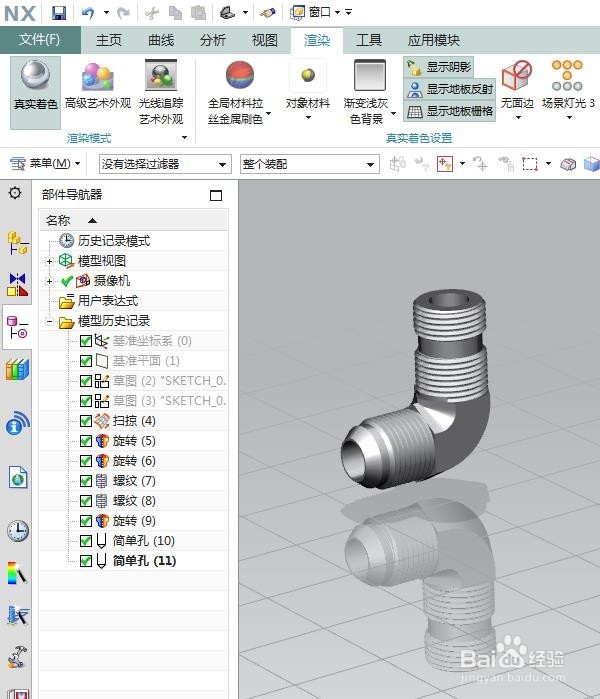600x699 pixels.
Task: Click the 场景灯光 3 lights icon
Action: point(567,75)
